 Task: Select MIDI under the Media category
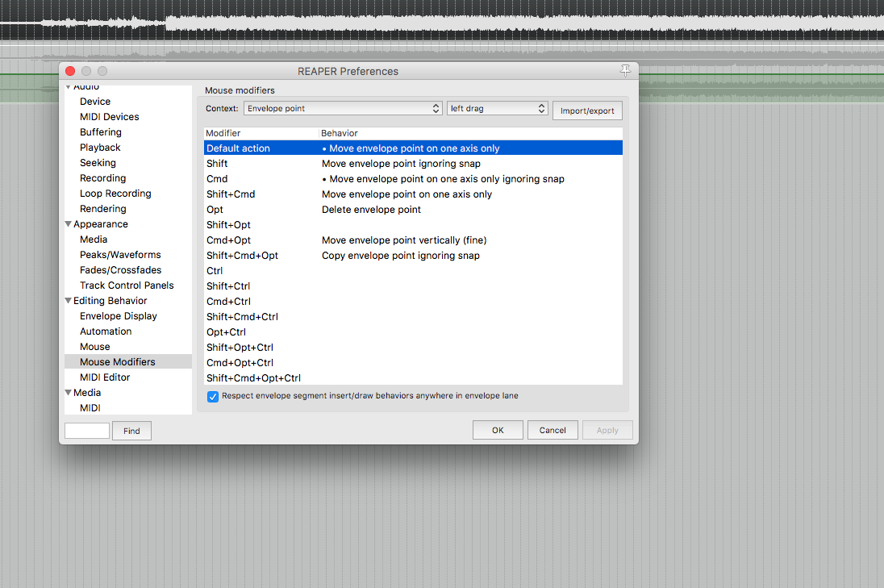pos(90,407)
